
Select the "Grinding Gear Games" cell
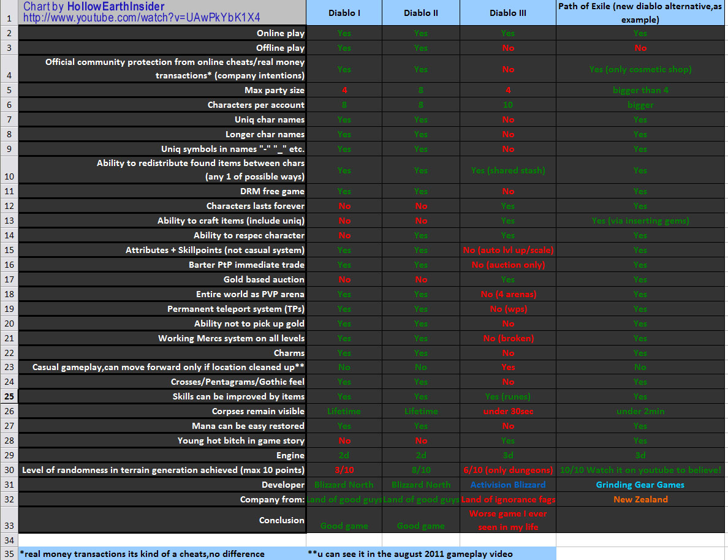coord(640,485)
